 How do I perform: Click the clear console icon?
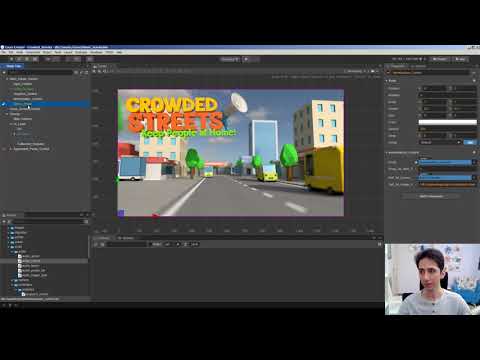point(96,244)
